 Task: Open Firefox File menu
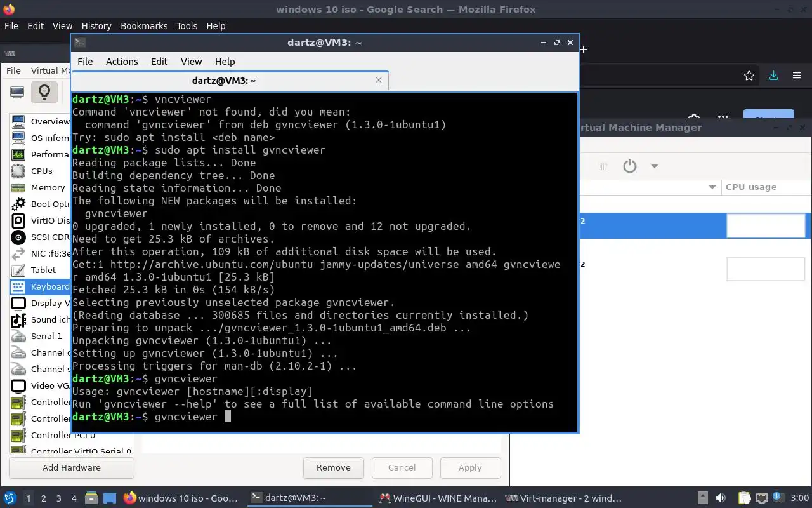[11, 26]
